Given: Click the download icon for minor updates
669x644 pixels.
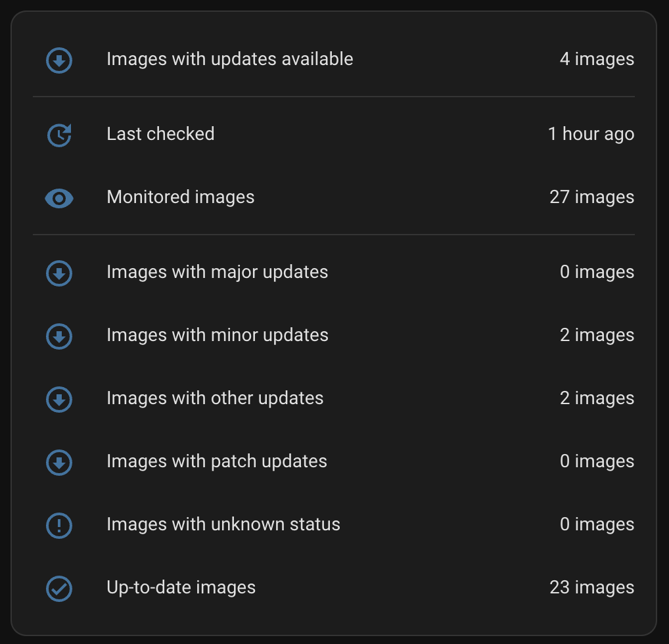Looking at the screenshot, I should pyautogui.click(x=59, y=336).
